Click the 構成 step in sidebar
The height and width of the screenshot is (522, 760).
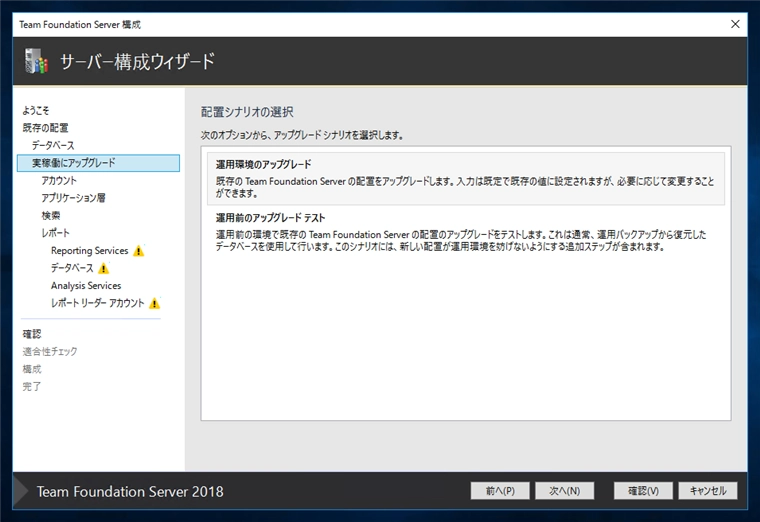(32, 369)
